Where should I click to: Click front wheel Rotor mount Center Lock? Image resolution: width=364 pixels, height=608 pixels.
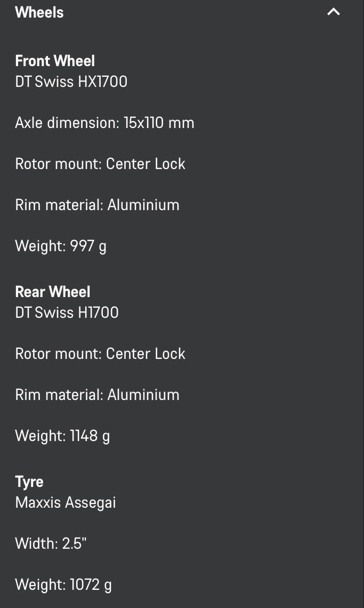tap(100, 164)
